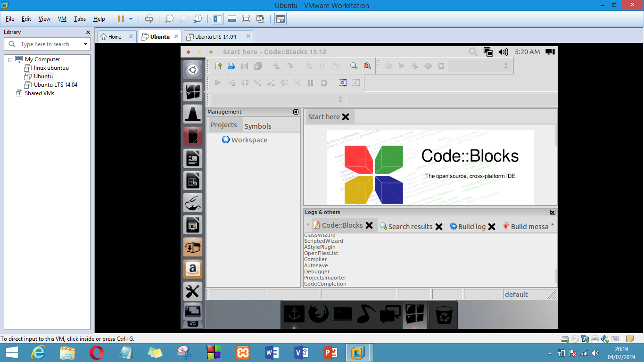
Task: Open the VMware File menu
Action: (10, 19)
